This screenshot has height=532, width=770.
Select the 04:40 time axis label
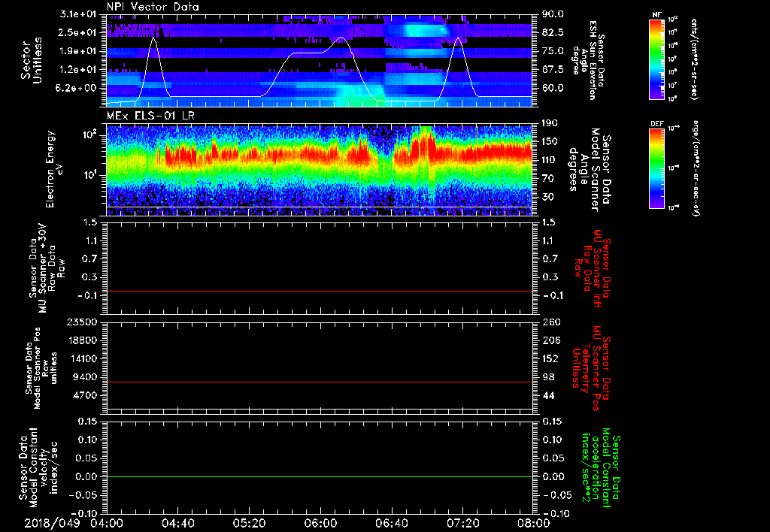[x=177, y=523]
